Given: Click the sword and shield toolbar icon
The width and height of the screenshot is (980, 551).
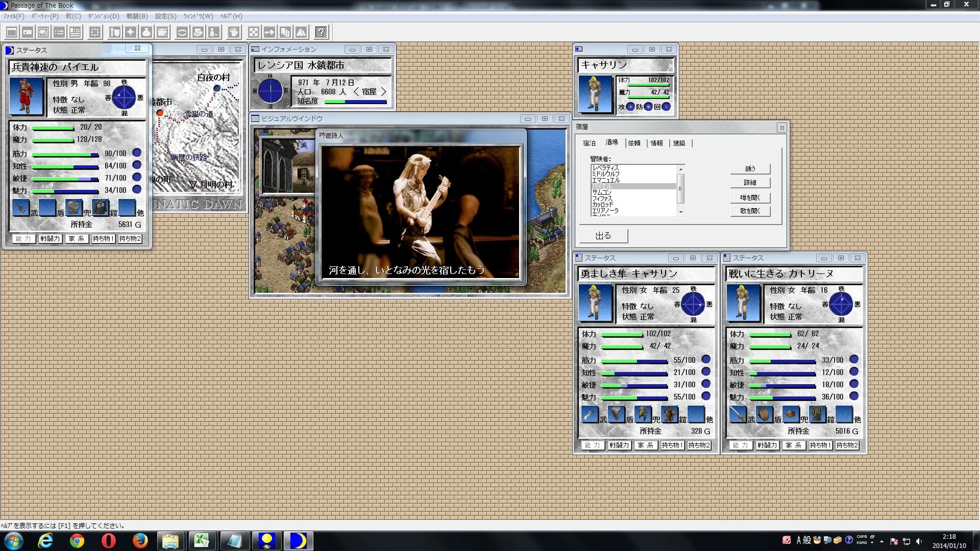Looking at the screenshot, I should click(115, 33).
